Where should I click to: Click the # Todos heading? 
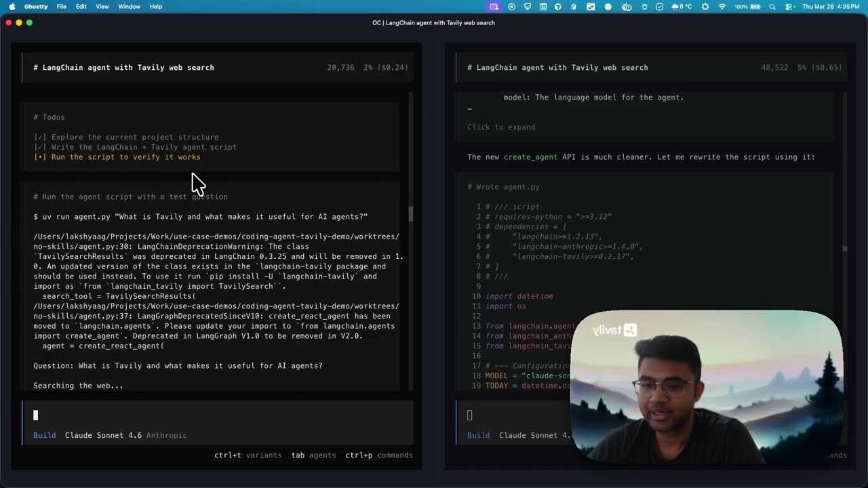point(49,117)
